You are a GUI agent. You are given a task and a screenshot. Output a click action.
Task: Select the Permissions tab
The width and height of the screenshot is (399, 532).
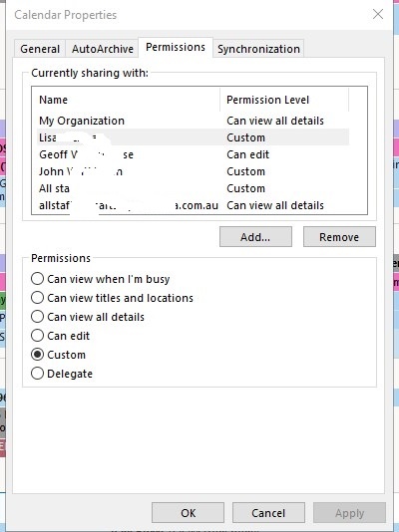pyautogui.click(x=176, y=47)
